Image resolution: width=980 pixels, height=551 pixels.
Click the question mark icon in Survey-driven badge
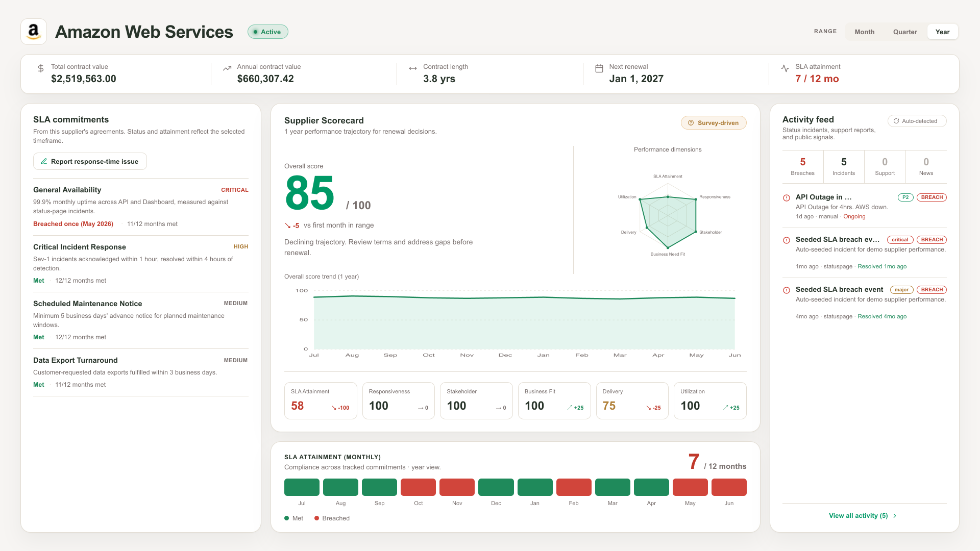pyautogui.click(x=691, y=123)
